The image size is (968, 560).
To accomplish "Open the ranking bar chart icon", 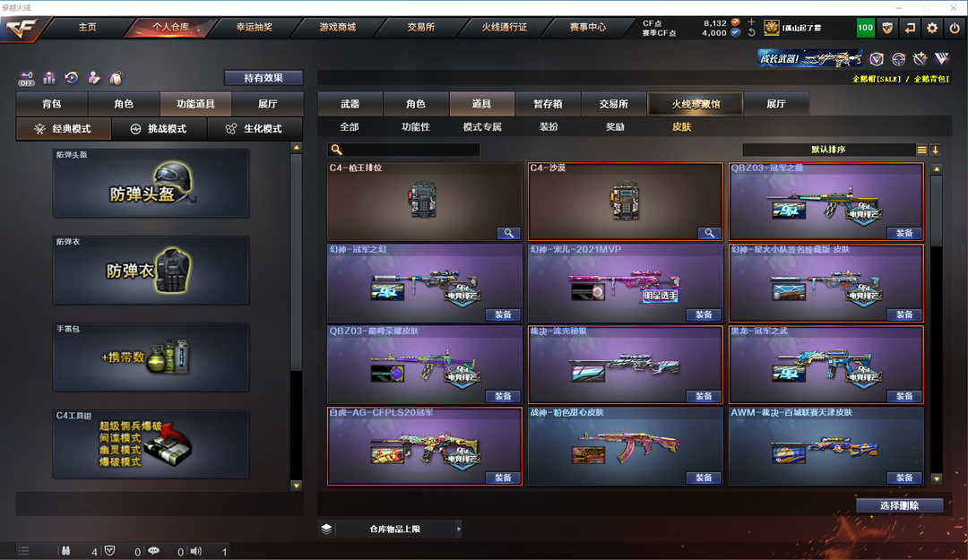I will 49,78.
